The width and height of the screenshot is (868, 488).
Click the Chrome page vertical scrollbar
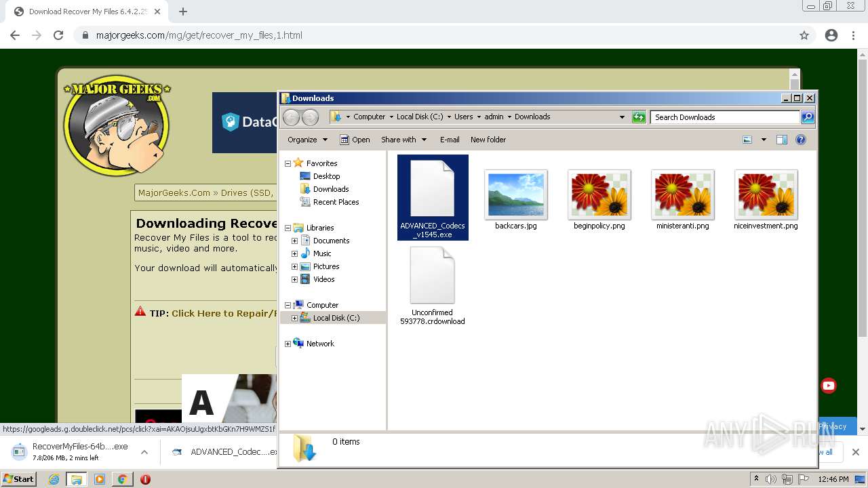pos(863,197)
